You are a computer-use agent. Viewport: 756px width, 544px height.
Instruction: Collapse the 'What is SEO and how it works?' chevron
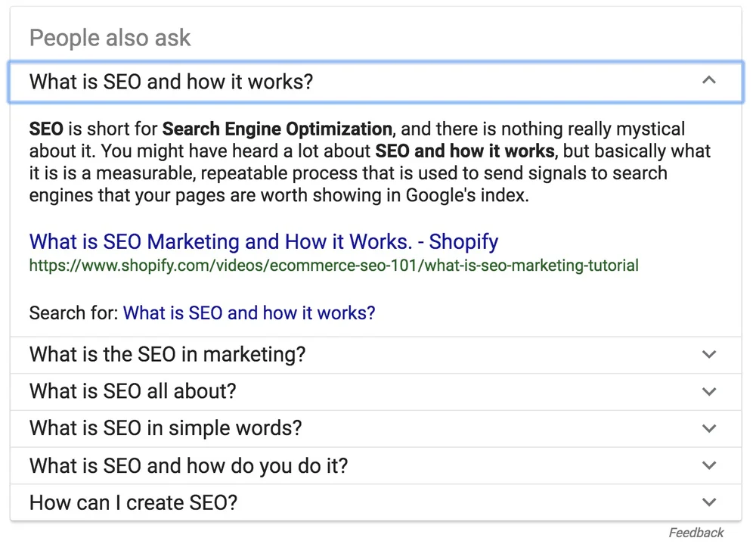pos(708,80)
